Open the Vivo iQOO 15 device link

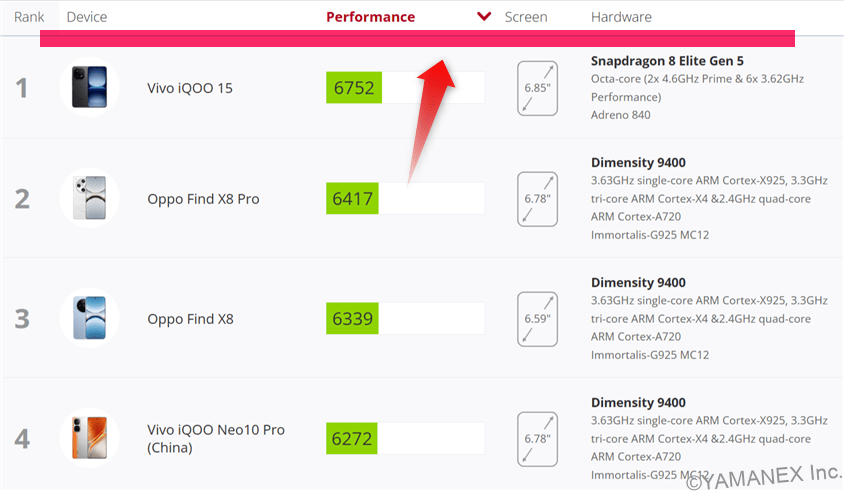coord(190,88)
